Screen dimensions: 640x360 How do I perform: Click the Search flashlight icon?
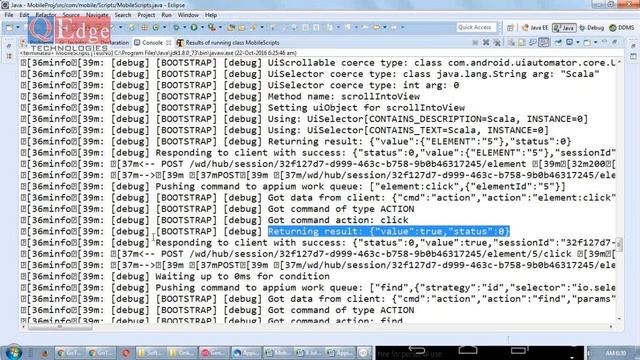[x=253, y=27]
